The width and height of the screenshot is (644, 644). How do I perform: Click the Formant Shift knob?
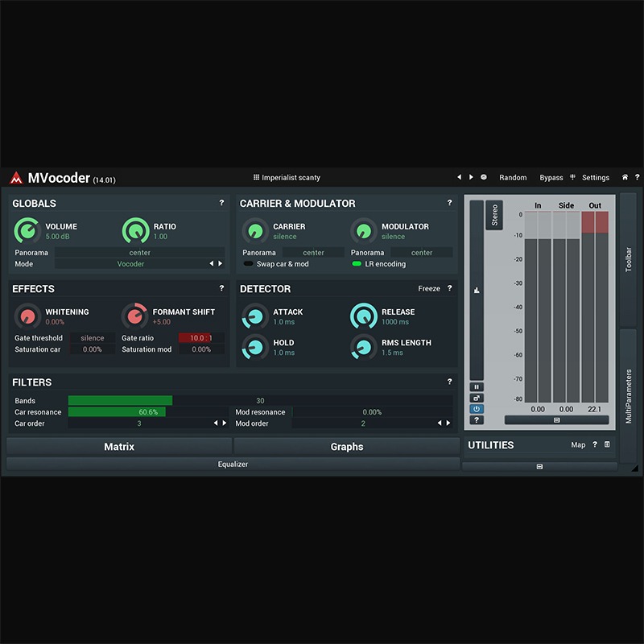134,316
